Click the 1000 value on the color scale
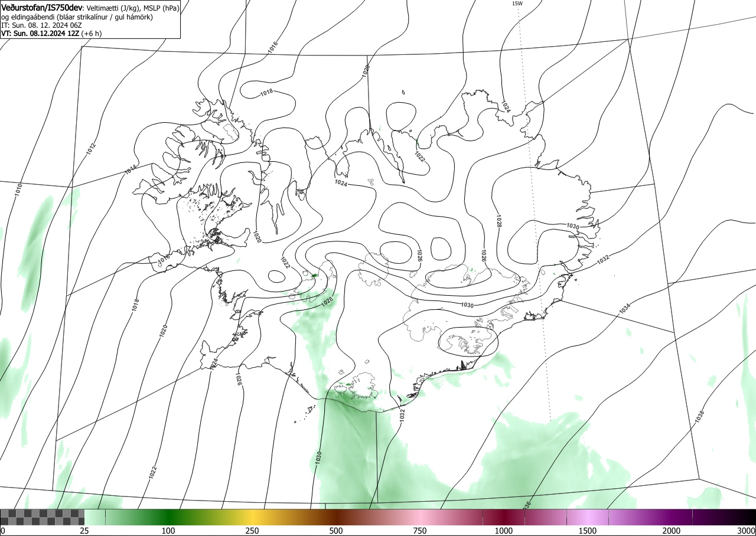 coord(504,531)
